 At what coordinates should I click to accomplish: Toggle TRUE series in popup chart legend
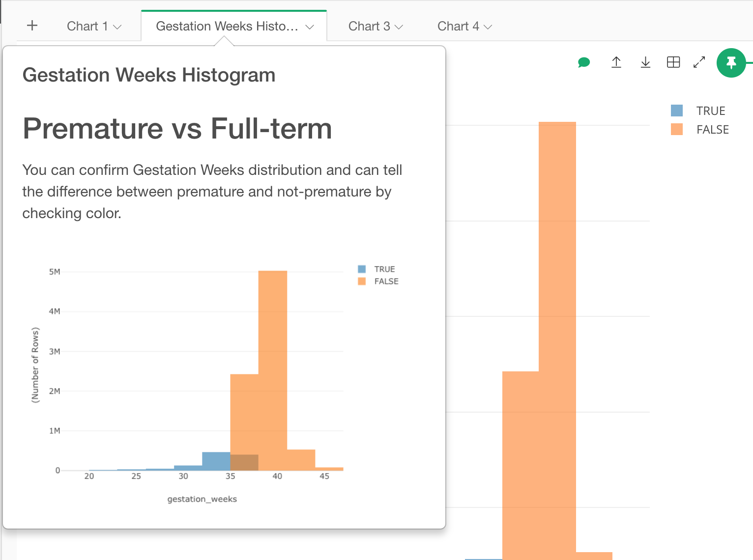coord(384,269)
